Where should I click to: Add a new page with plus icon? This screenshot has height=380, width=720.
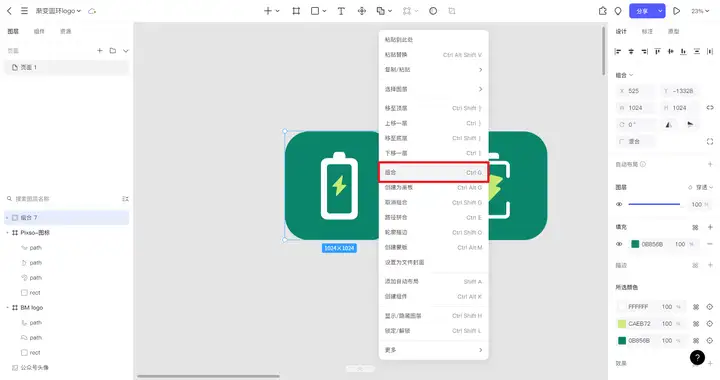(x=100, y=50)
